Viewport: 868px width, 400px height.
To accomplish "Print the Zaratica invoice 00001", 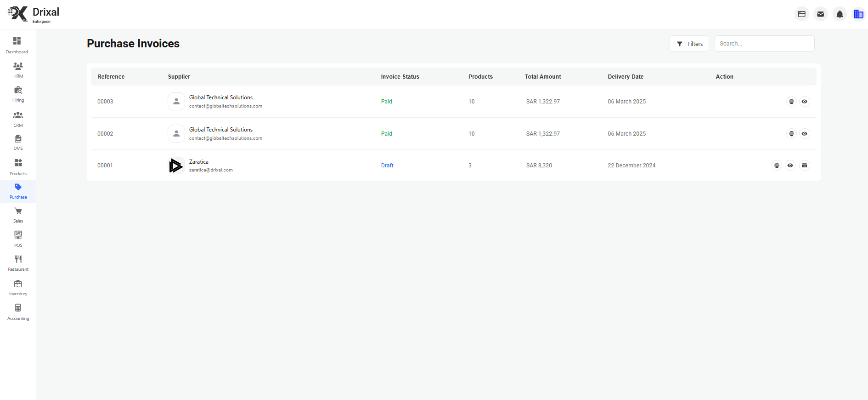I will tap(777, 166).
